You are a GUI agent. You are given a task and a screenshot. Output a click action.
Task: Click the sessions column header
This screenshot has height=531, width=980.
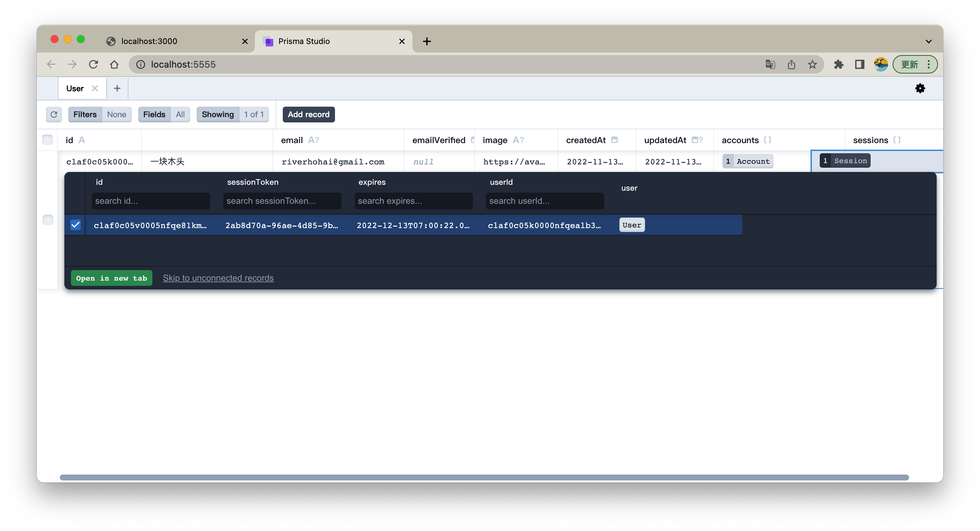pyautogui.click(x=894, y=140)
